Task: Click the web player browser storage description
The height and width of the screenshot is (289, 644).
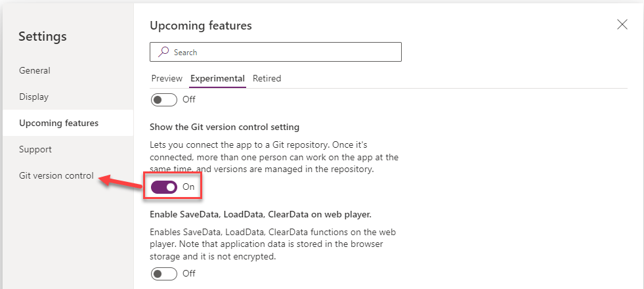Action: point(272,244)
